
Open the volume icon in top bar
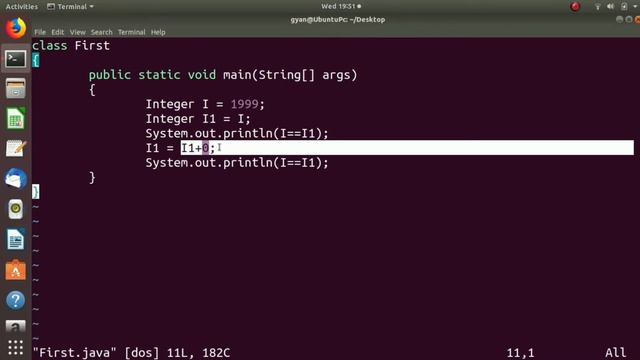pos(611,7)
